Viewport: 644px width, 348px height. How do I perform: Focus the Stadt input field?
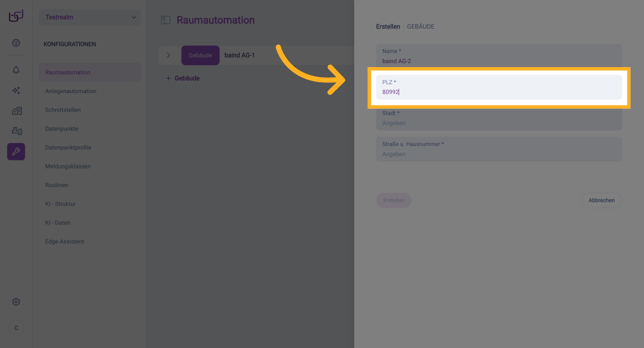[x=499, y=123]
